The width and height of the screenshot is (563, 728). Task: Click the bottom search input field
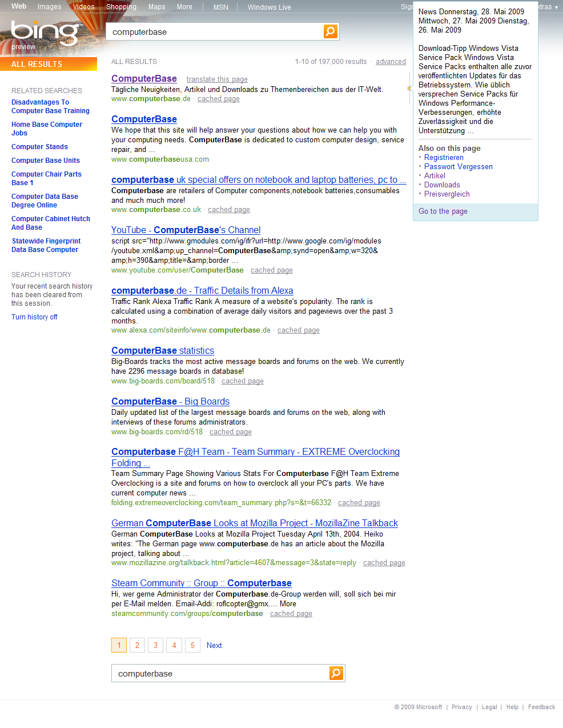(220, 673)
